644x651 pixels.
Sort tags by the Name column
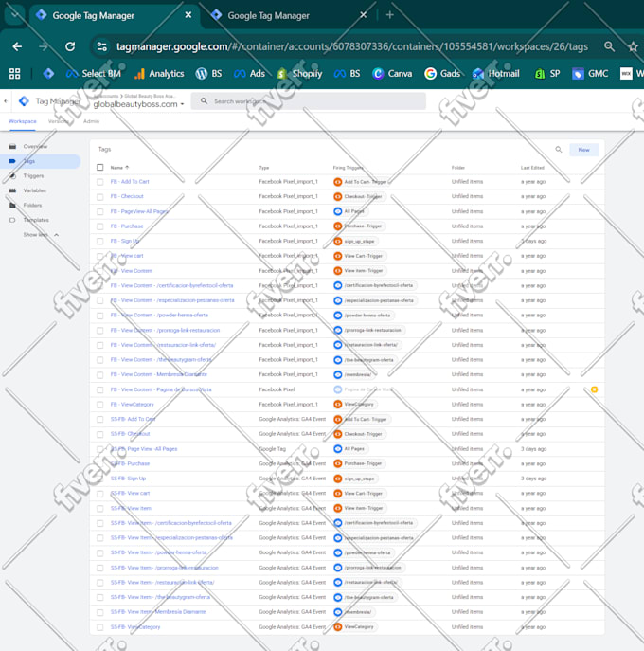click(119, 168)
